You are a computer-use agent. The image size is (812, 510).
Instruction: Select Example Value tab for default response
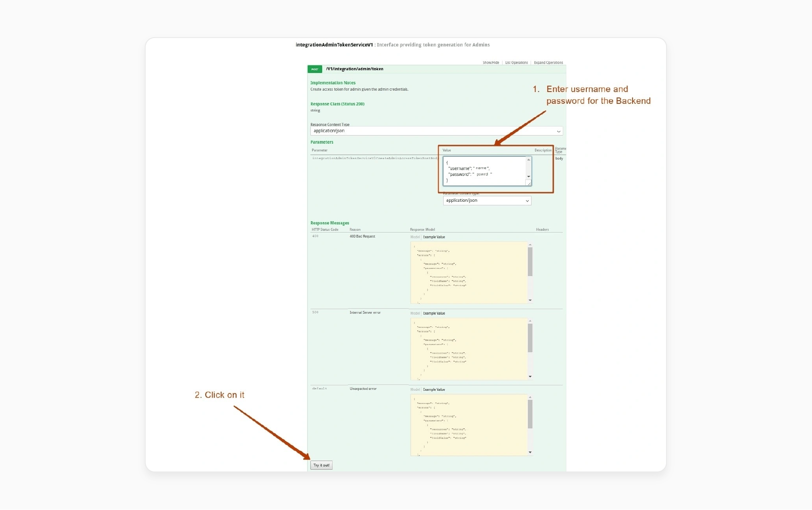coord(434,389)
